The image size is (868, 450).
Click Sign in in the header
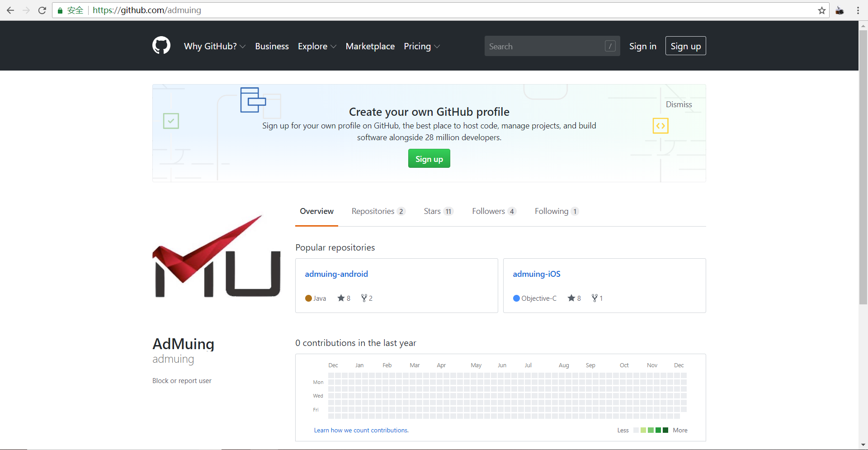click(x=642, y=46)
